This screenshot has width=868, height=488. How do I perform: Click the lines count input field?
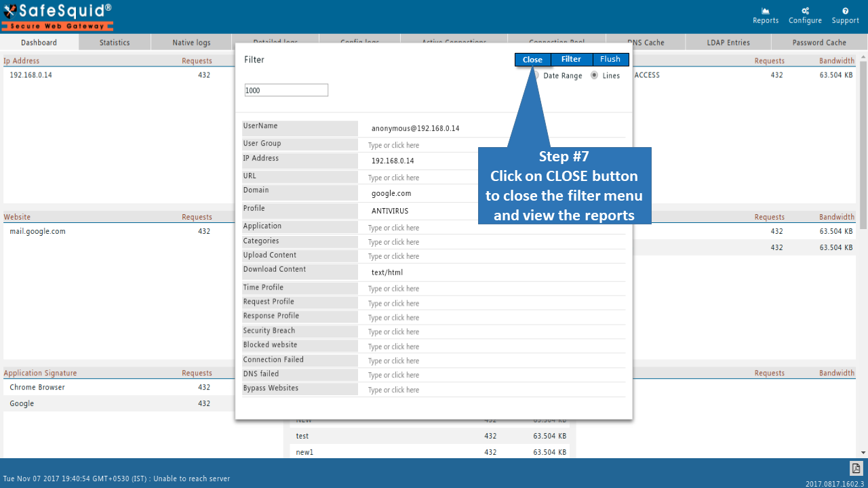pos(286,90)
